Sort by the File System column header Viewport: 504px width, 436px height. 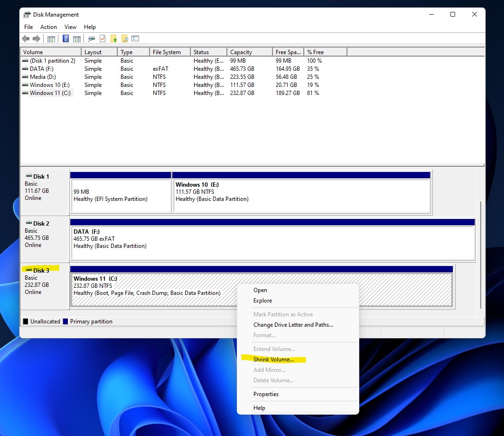(170, 52)
